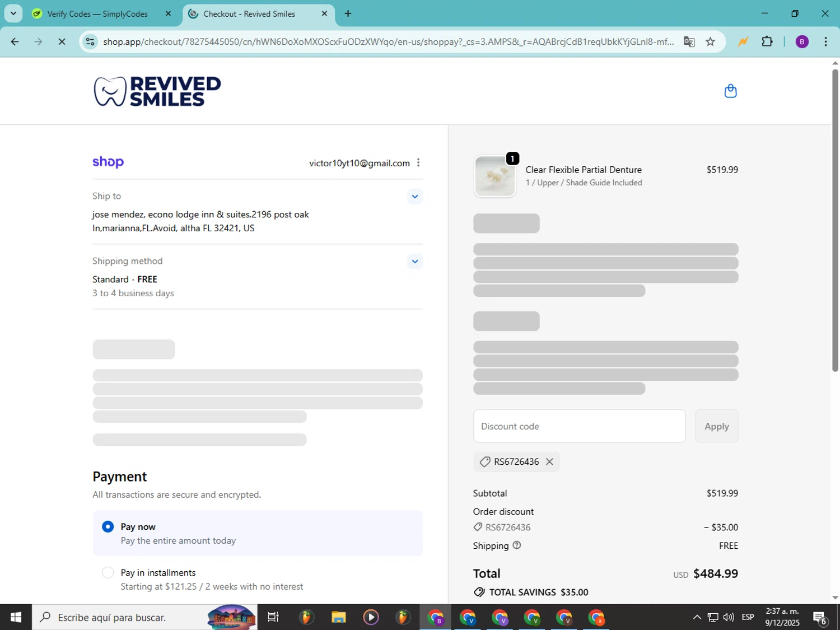Stop the page from loading
840x630 pixels.
coord(62,41)
